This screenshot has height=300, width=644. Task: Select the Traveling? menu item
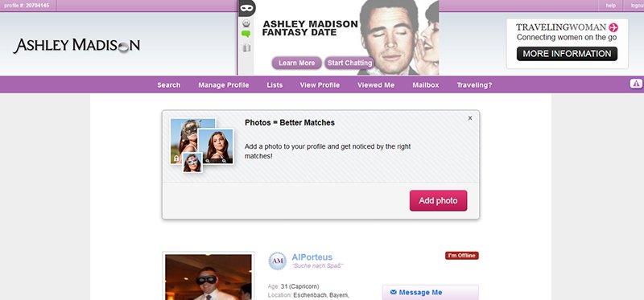point(474,85)
